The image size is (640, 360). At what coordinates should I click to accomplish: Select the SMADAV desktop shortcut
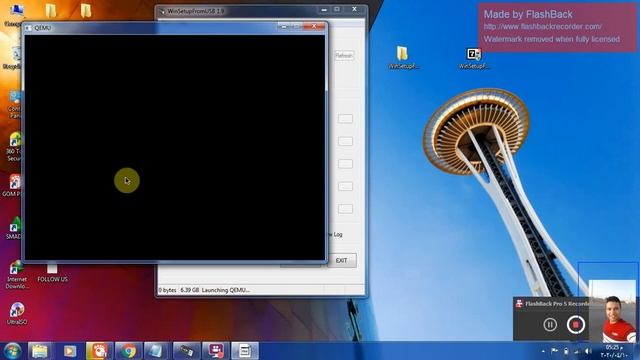[14, 228]
